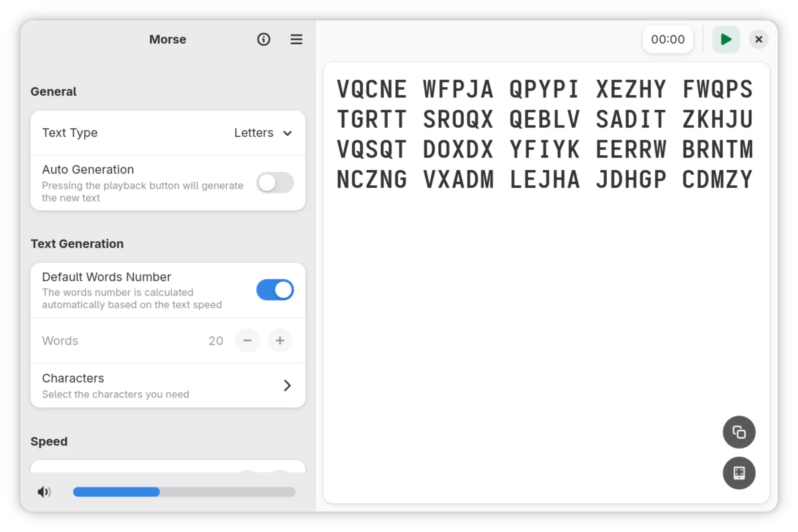
Task: Click the Auto Generation row label
Action: pyautogui.click(x=88, y=169)
